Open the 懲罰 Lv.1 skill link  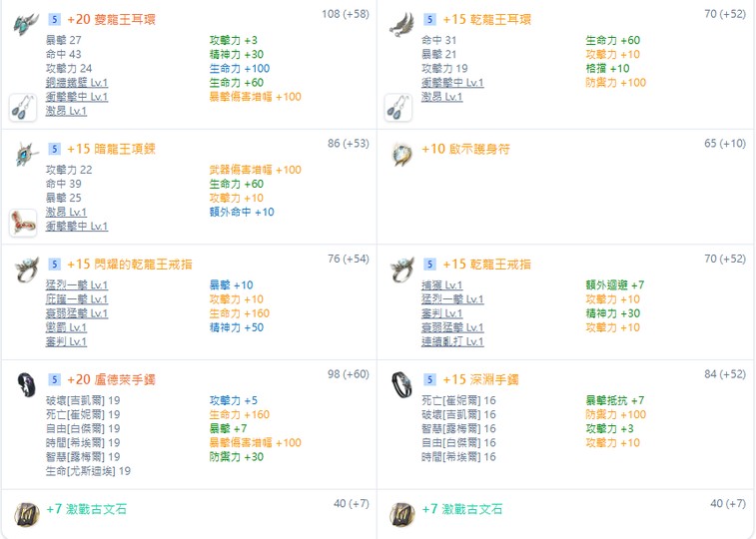tap(66, 327)
